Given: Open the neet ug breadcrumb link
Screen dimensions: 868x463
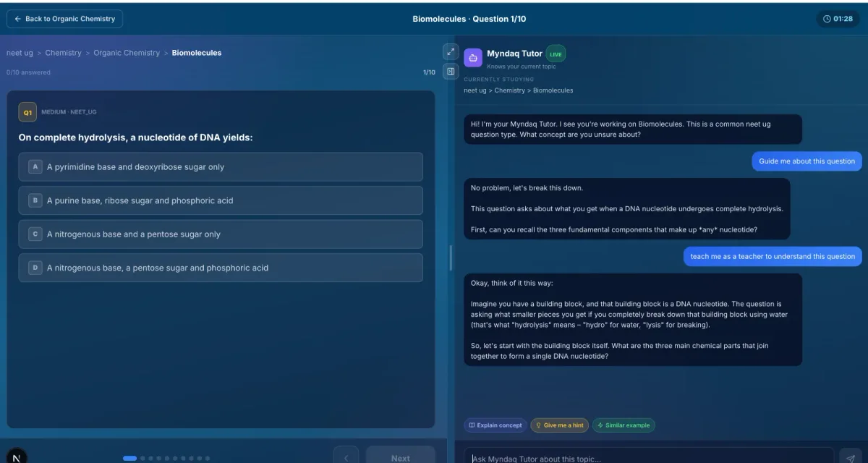Looking at the screenshot, I should (x=20, y=53).
